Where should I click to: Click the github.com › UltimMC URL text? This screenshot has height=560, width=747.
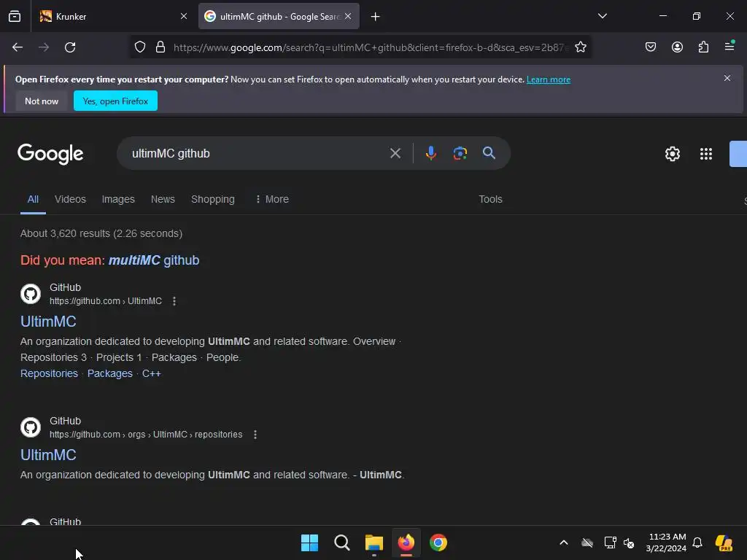click(106, 301)
